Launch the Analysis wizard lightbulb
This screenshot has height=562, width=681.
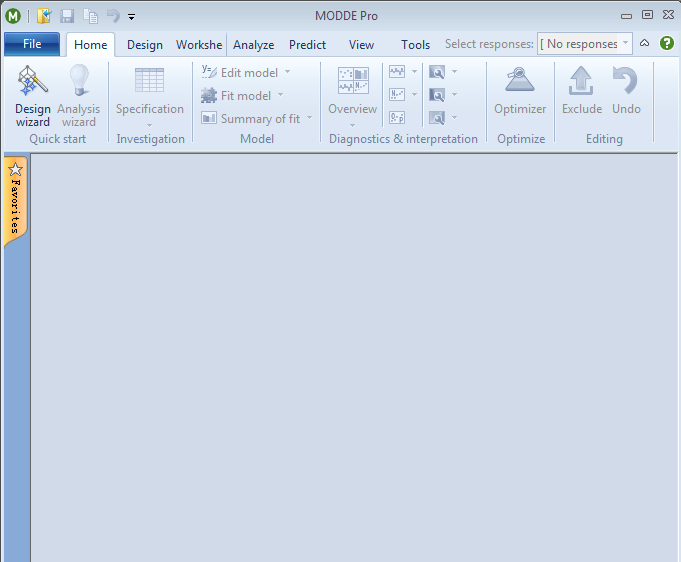pyautogui.click(x=79, y=96)
